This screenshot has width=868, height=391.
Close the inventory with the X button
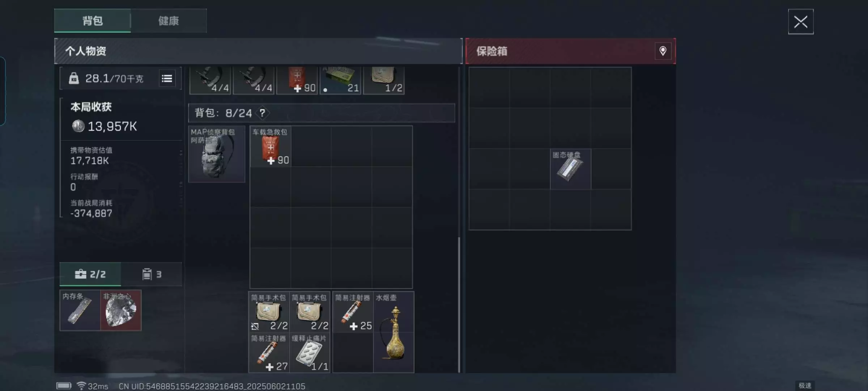[x=801, y=22]
